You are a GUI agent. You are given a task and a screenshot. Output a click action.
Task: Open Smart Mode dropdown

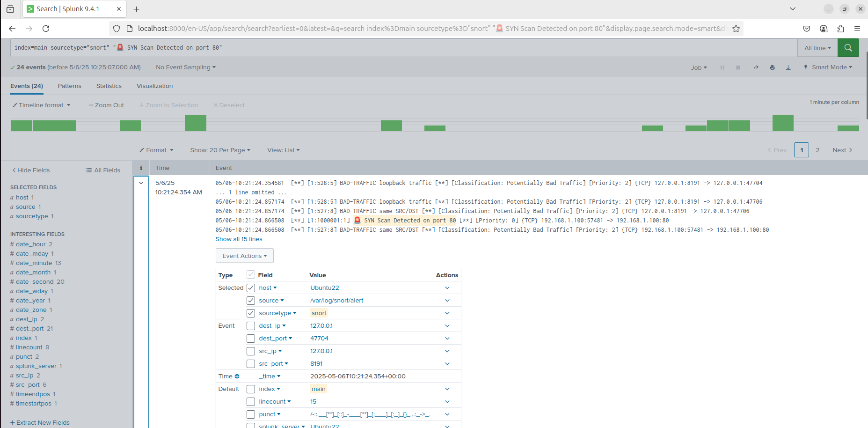tap(828, 67)
